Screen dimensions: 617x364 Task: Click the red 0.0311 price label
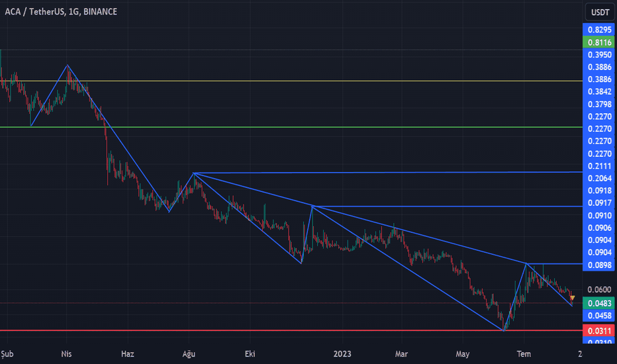pos(600,330)
